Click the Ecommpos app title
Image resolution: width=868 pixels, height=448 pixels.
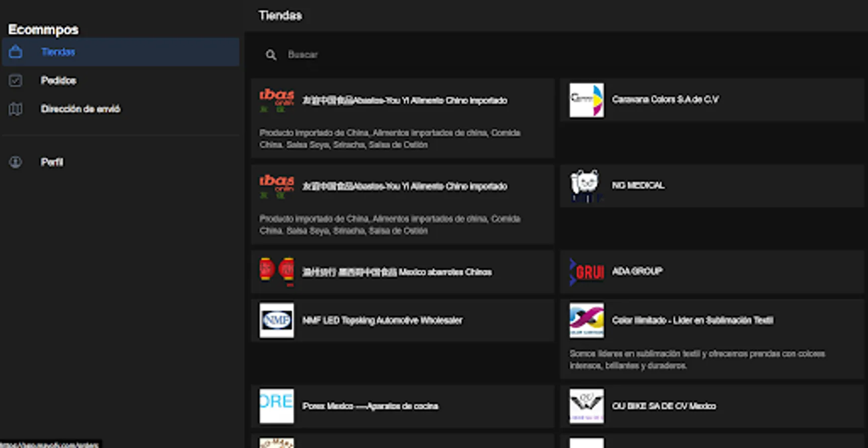pyautogui.click(x=43, y=29)
